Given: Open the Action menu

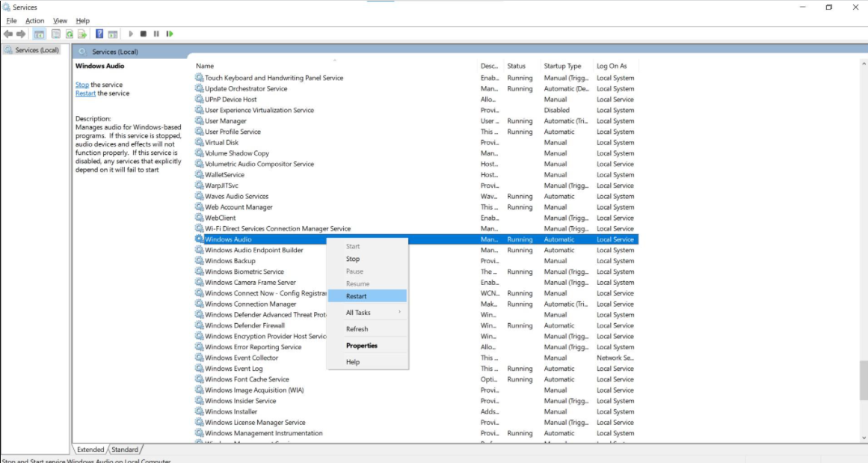Looking at the screenshot, I should click(34, 20).
